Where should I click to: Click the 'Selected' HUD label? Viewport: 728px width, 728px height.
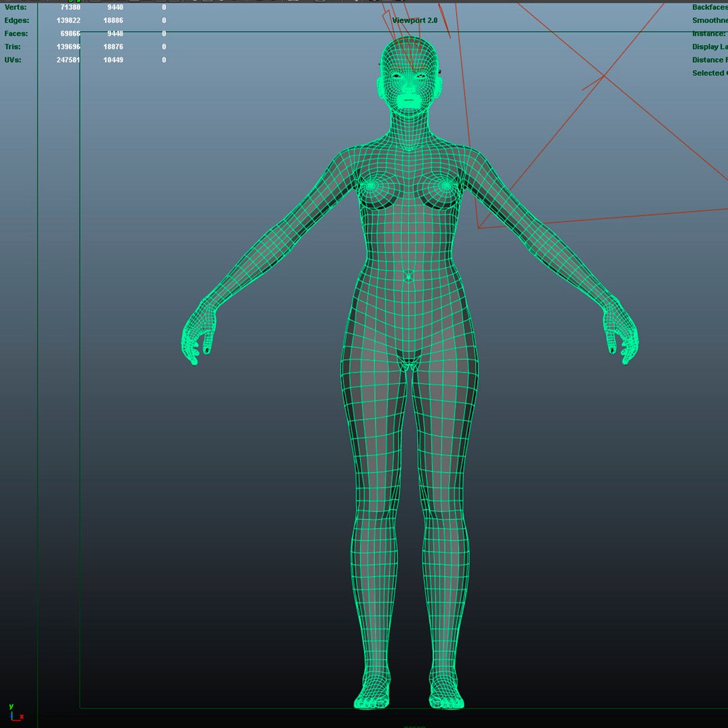(708, 73)
